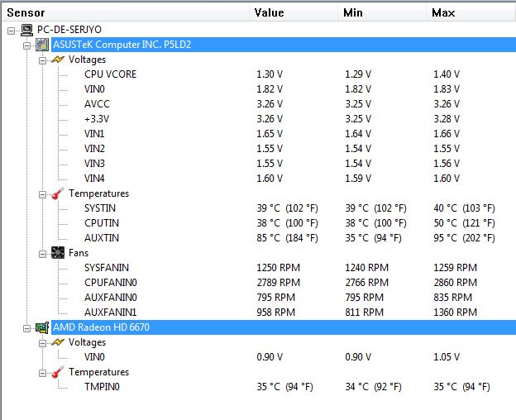
Task: Collapse the ASUSTeK Computer INC. P5LD2 node
Action: [x=27, y=45]
